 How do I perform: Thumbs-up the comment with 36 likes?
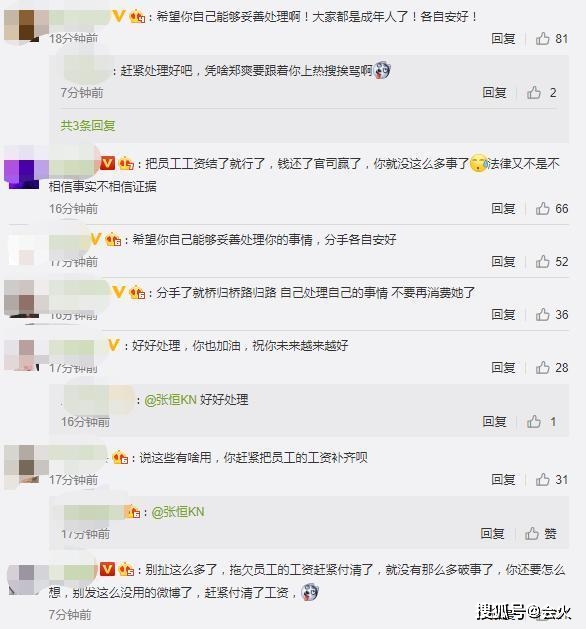pos(543,314)
